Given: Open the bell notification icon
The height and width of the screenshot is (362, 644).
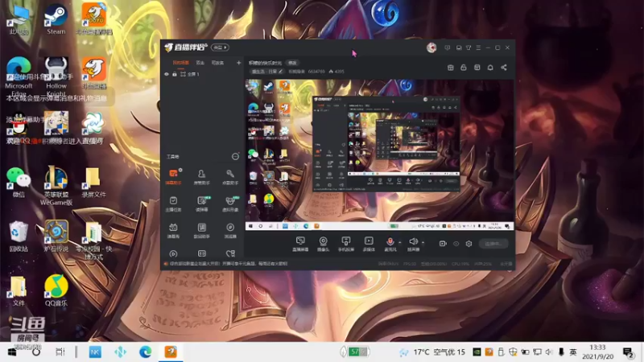Looking at the screenshot, I should coord(490,68).
